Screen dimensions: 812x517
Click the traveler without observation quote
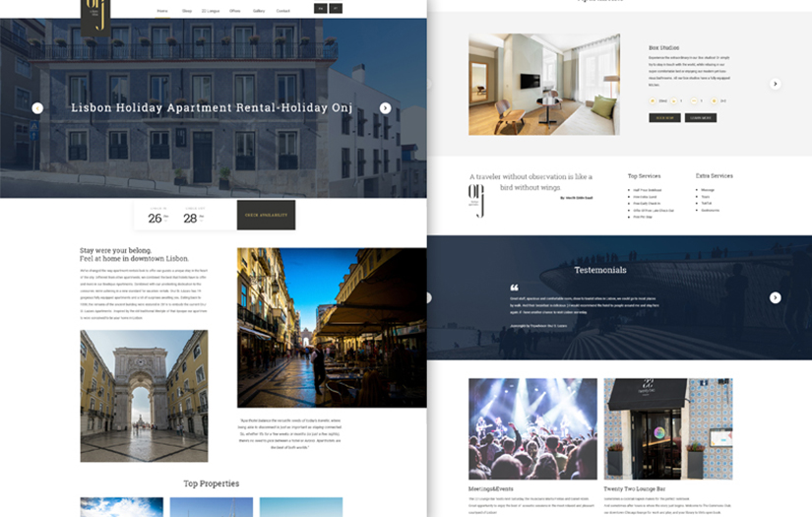(x=531, y=182)
